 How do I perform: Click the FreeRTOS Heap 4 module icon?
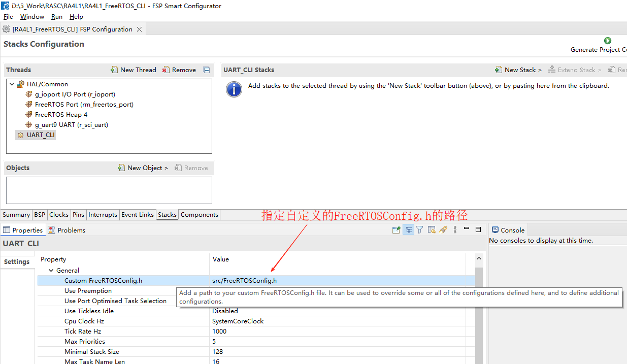(x=29, y=115)
